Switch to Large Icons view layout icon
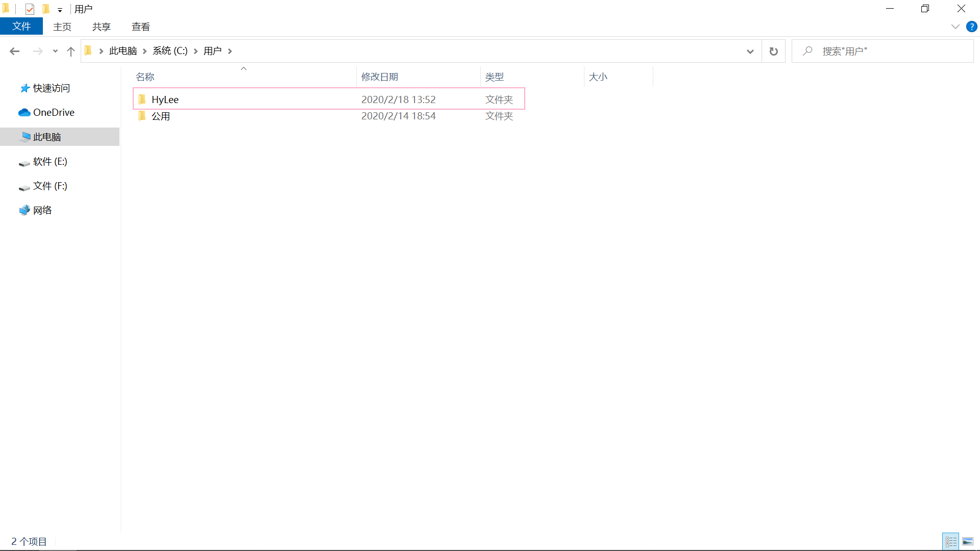The width and height of the screenshot is (980, 551). click(968, 541)
